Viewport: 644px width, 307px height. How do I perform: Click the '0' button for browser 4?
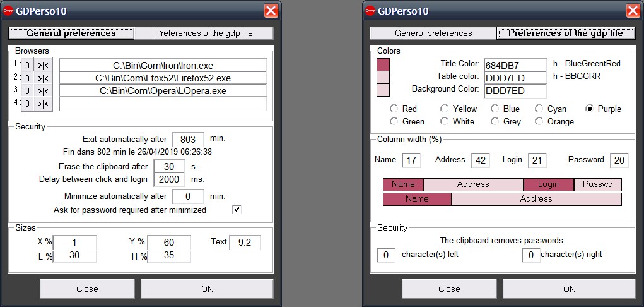tap(27, 104)
